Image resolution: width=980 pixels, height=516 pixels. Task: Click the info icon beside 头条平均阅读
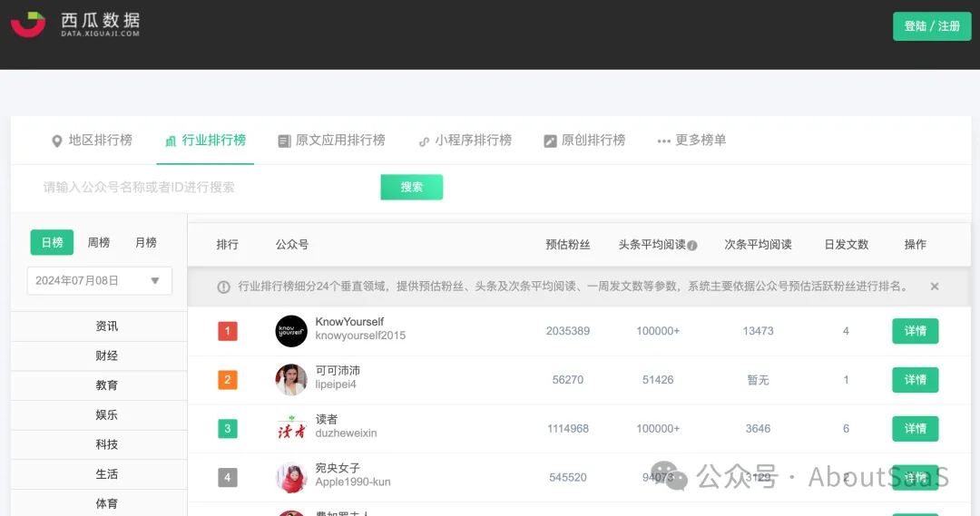(x=692, y=245)
